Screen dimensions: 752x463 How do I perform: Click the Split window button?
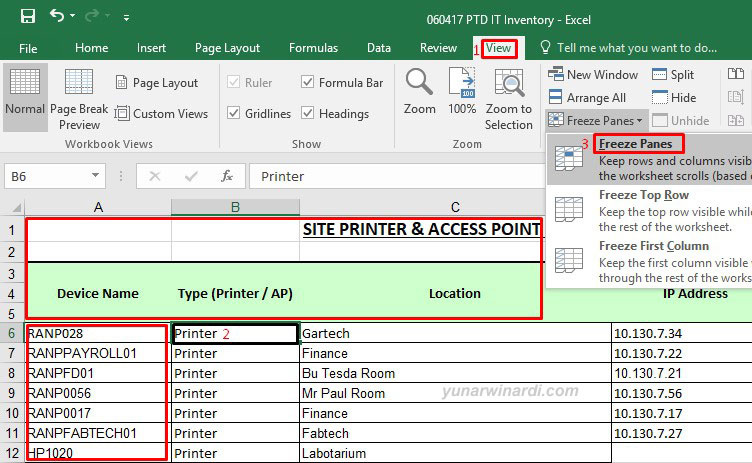click(673, 74)
